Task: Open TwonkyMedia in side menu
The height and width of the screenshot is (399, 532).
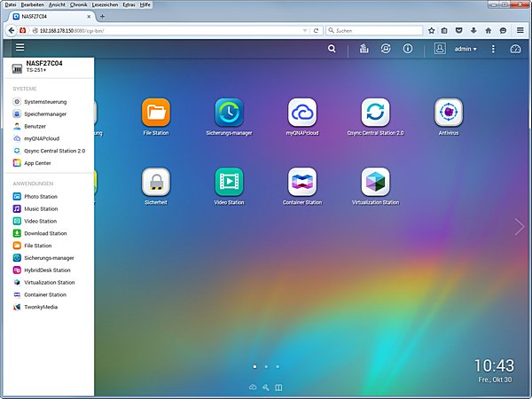Action: (x=35, y=307)
